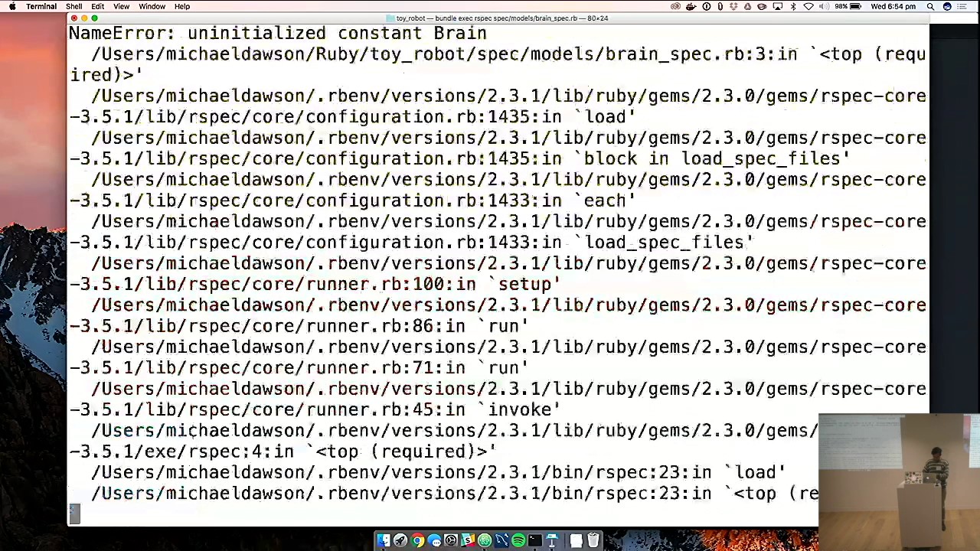Open the Bluetooth status menu
The image size is (980, 551).
pos(793,6)
